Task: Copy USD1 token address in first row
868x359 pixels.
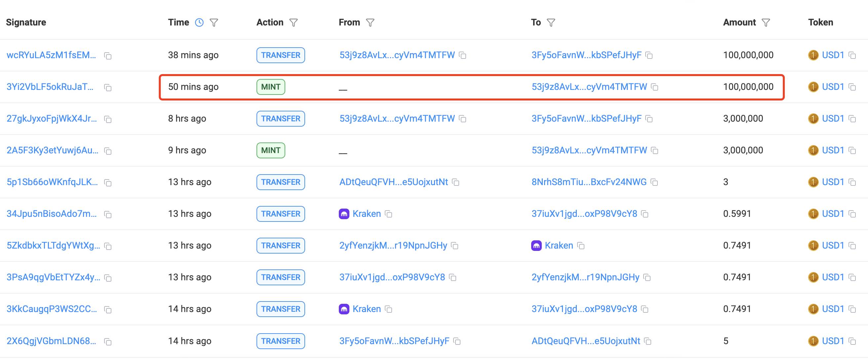Action: click(852, 55)
